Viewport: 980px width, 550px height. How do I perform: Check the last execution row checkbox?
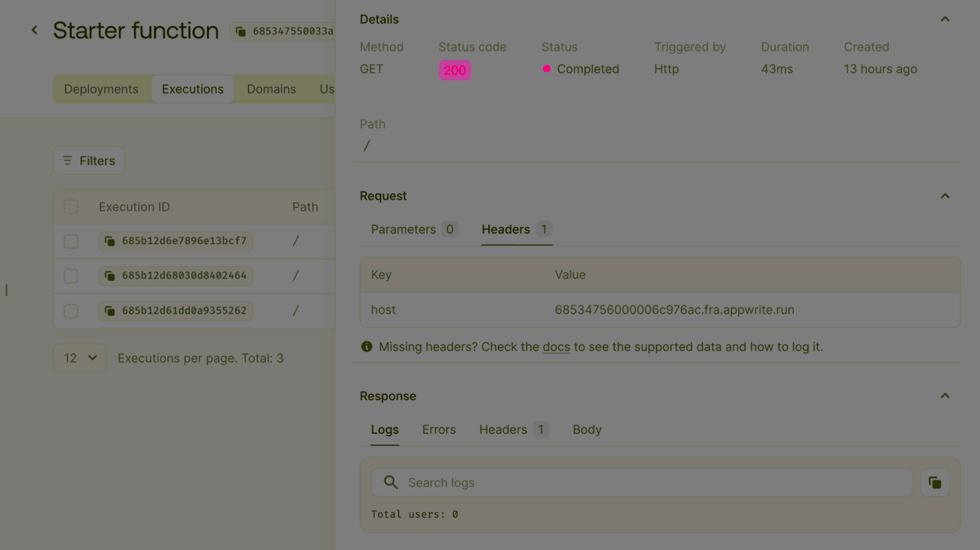coord(70,311)
